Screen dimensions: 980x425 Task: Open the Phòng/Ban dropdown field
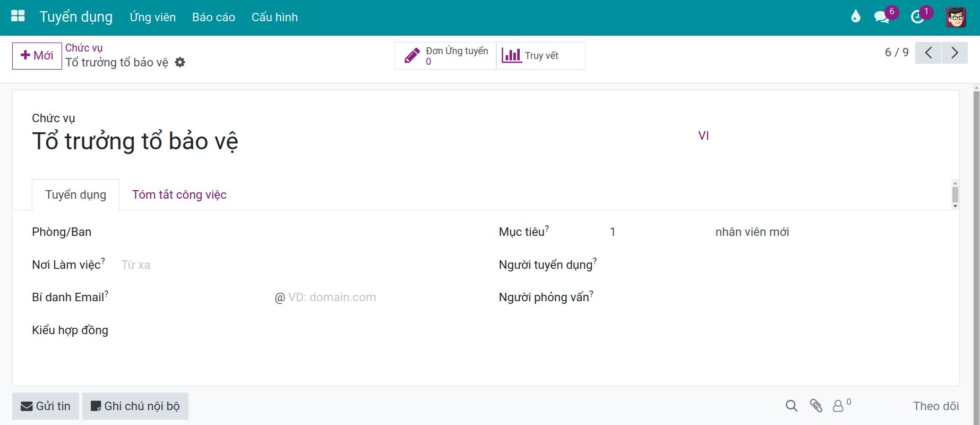(x=300, y=232)
